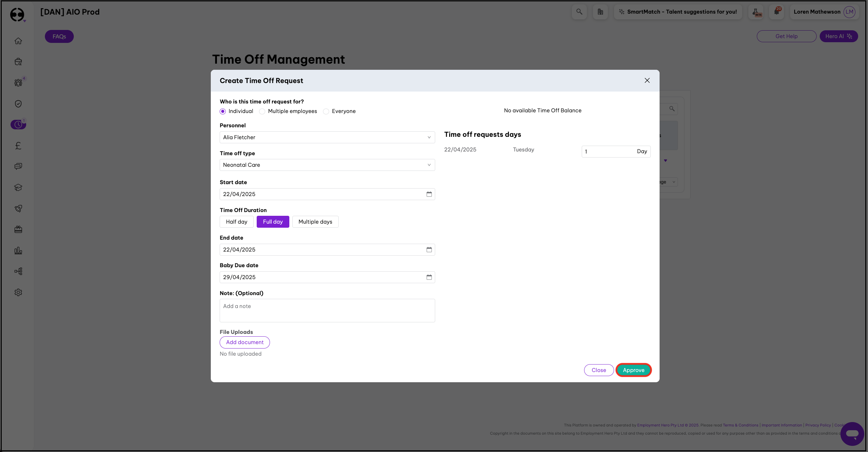This screenshot has height=452, width=868.
Task: Choose the Multiple days duration option
Action: tap(315, 222)
